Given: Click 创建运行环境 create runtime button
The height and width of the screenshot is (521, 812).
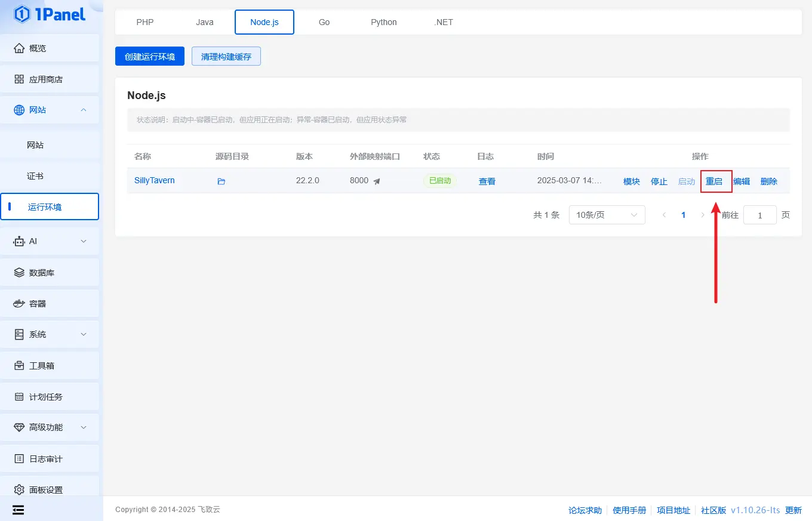Looking at the screenshot, I should (x=150, y=57).
